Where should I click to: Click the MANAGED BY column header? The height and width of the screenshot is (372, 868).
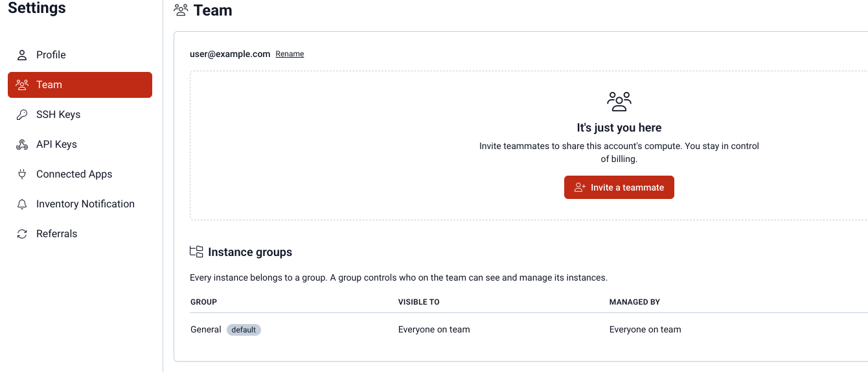point(635,302)
